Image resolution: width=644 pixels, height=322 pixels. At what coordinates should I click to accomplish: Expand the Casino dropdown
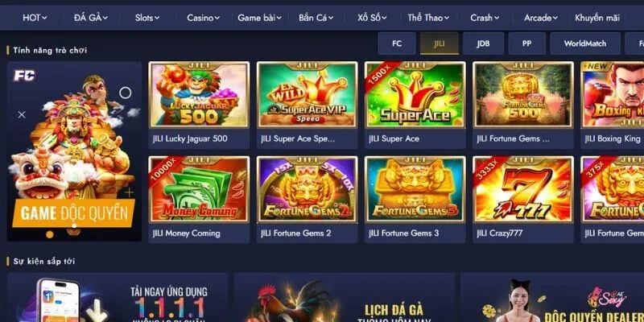[x=204, y=18]
